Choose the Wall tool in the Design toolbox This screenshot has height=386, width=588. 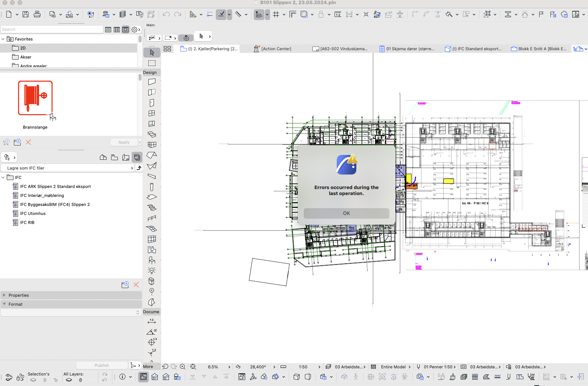tap(152, 82)
